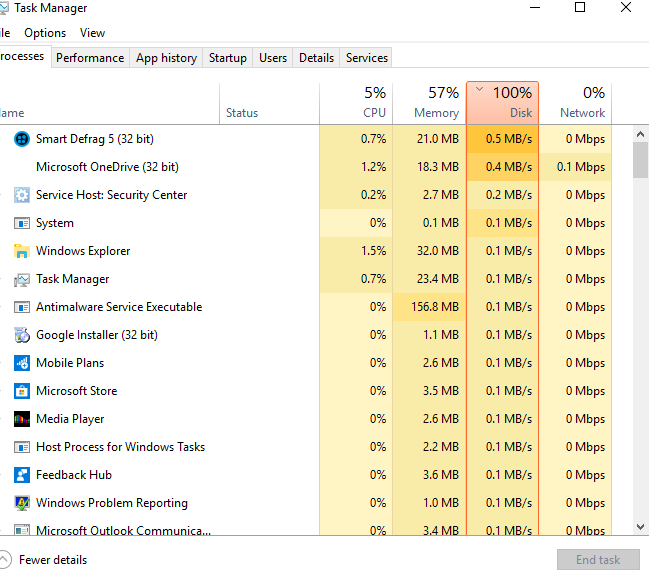This screenshot has height=577, width=649.
Task: Select the Google Installer (32 bit) name
Action: tap(97, 335)
